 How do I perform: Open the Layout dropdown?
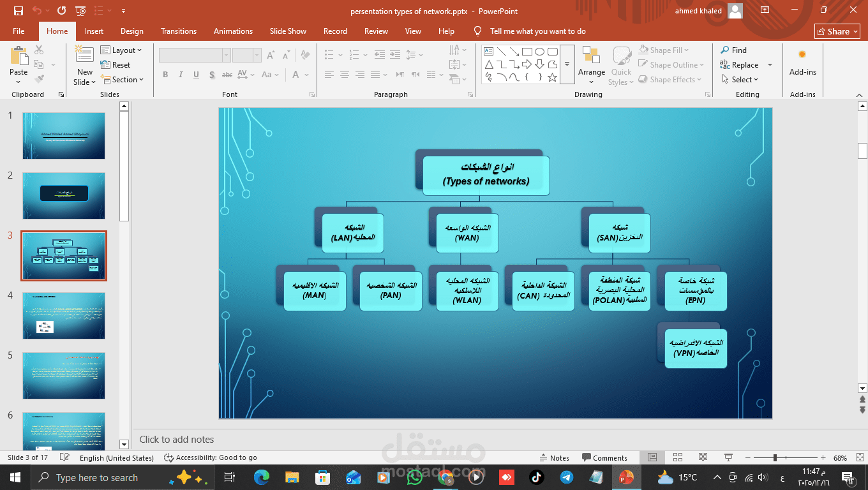121,50
